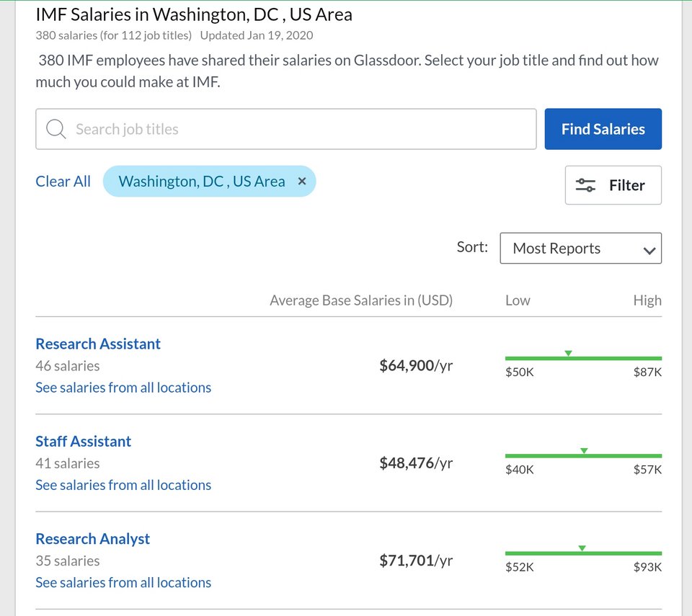
Task: Click the filter sliders icon
Action: [585, 185]
